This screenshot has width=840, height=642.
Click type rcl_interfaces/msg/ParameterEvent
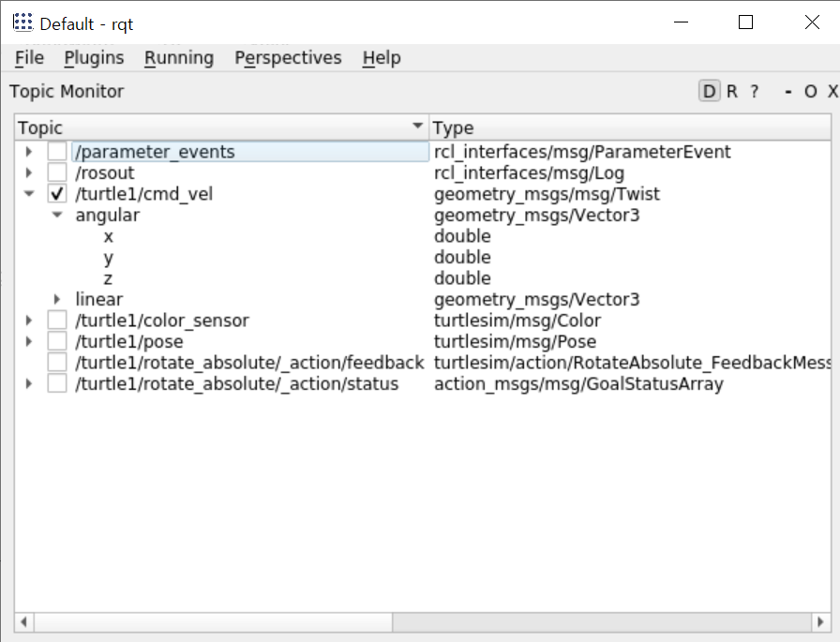[582, 152]
